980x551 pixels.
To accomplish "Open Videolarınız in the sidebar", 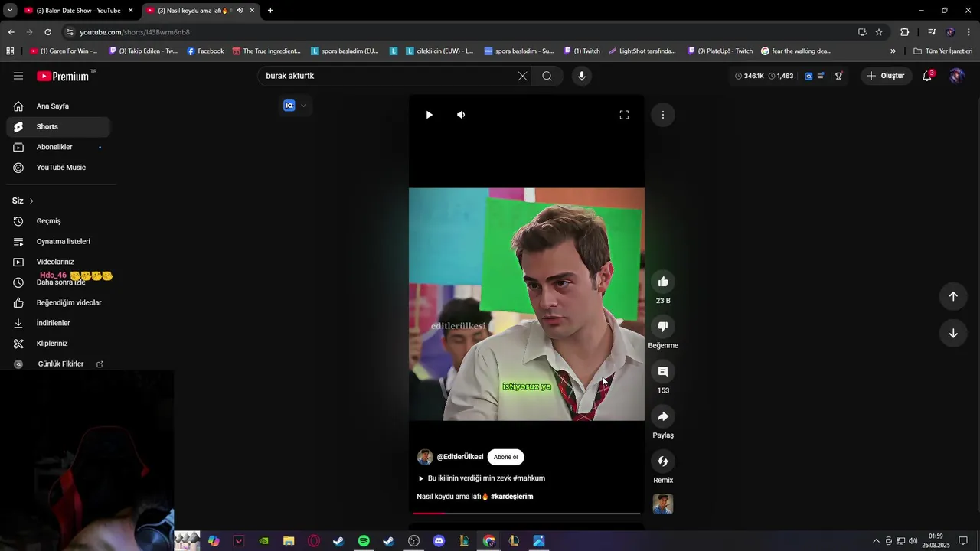I will click(x=58, y=262).
